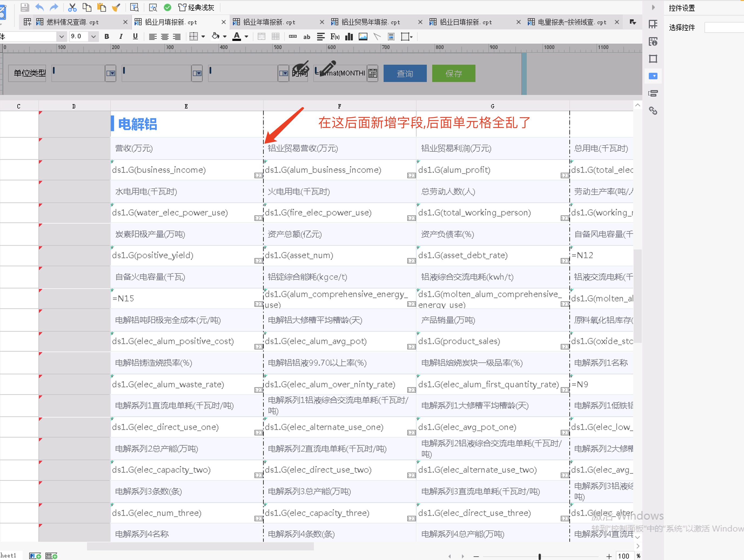Cut the selected cells

(x=72, y=7)
